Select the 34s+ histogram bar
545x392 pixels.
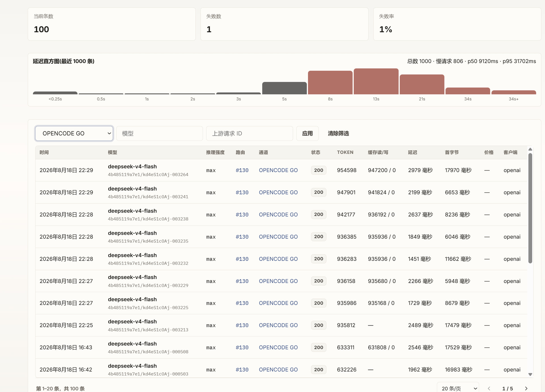514,92
